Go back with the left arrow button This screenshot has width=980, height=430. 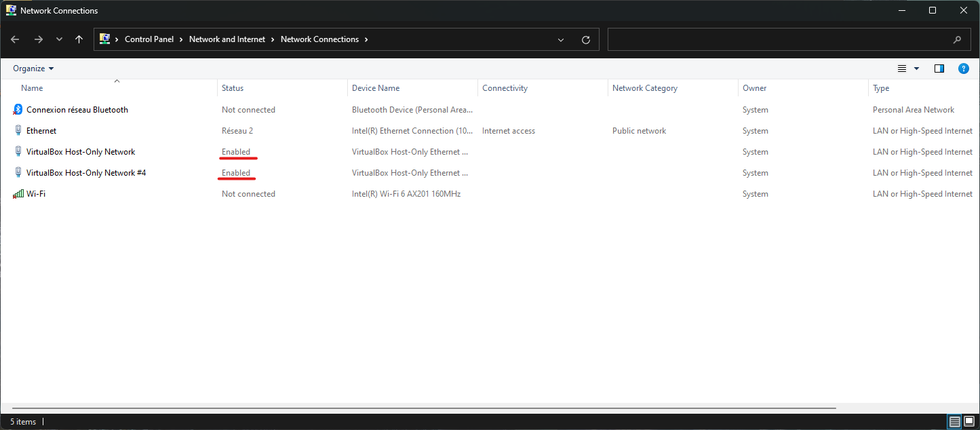click(16, 39)
